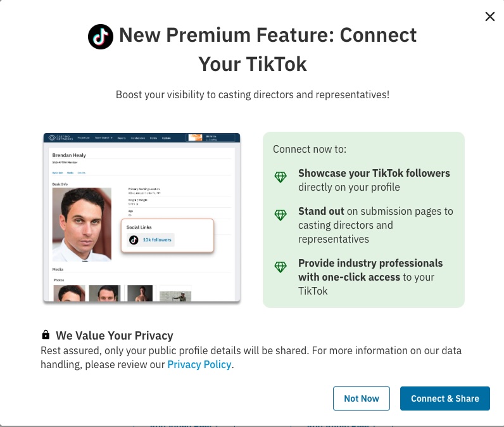Click the TikTok logo beside the heading
This screenshot has height=427, width=504.
point(100,37)
